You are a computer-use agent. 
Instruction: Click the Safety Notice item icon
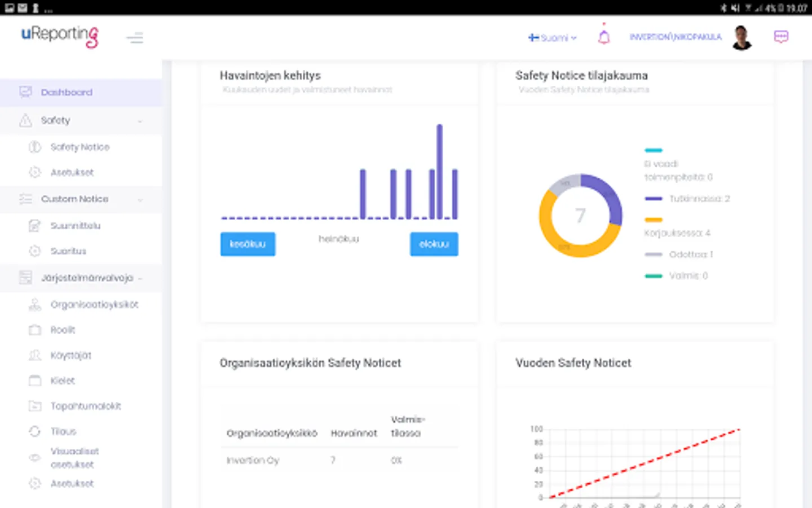[35, 147]
